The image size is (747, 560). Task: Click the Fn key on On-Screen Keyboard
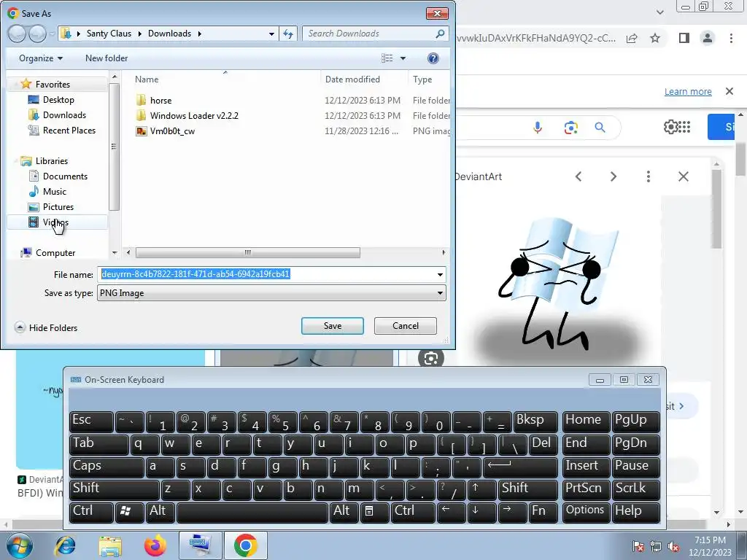click(x=543, y=511)
